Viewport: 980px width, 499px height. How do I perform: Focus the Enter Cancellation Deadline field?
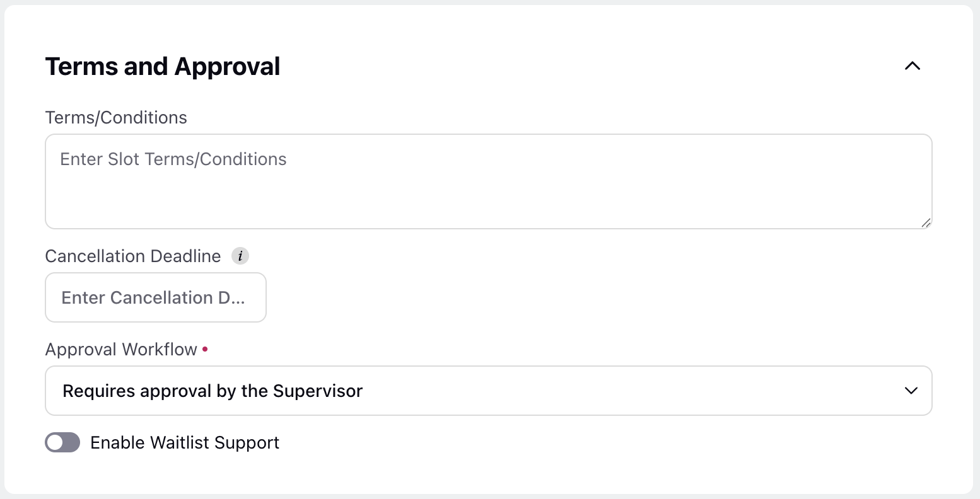[x=156, y=297]
